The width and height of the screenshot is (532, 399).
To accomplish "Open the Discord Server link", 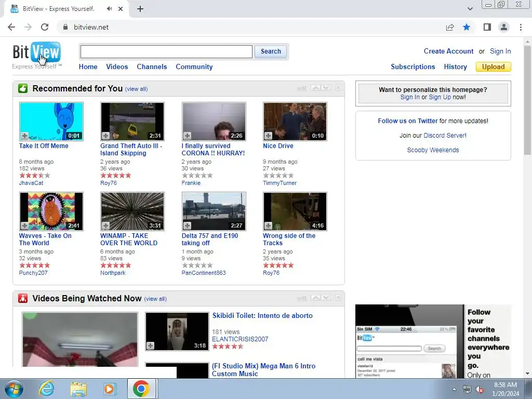I will [x=445, y=136].
